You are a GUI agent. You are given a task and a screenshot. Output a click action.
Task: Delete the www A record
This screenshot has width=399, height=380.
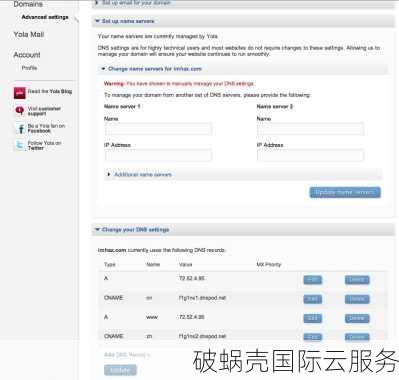tap(357, 318)
